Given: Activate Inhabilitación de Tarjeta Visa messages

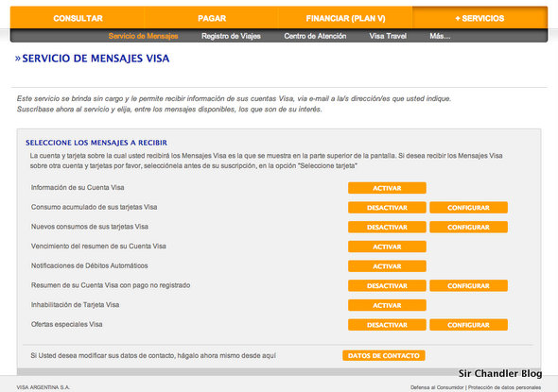Looking at the screenshot, I should 387,305.
